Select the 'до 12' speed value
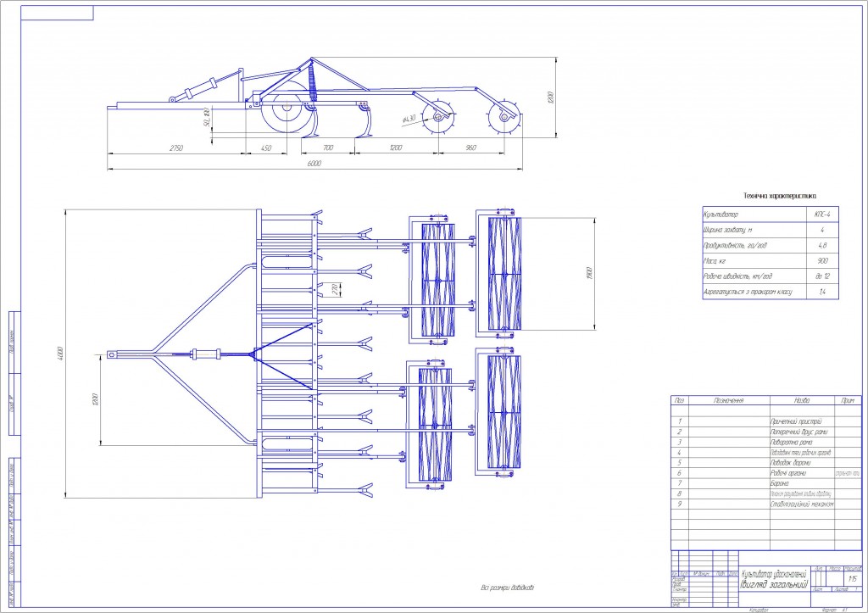This screenshot has width=868, height=613. point(822,276)
